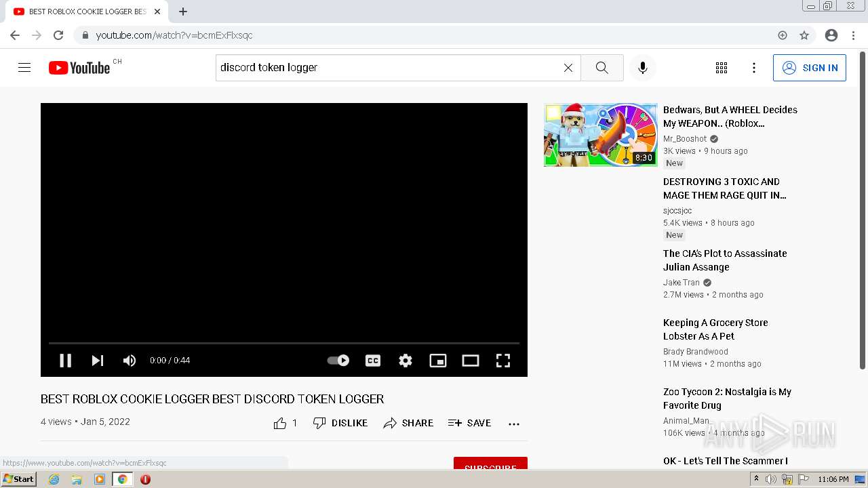Image resolution: width=868 pixels, height=488 pixels.
Task: Open more actions ellipsis under video
Action: [x=514, y=424]
